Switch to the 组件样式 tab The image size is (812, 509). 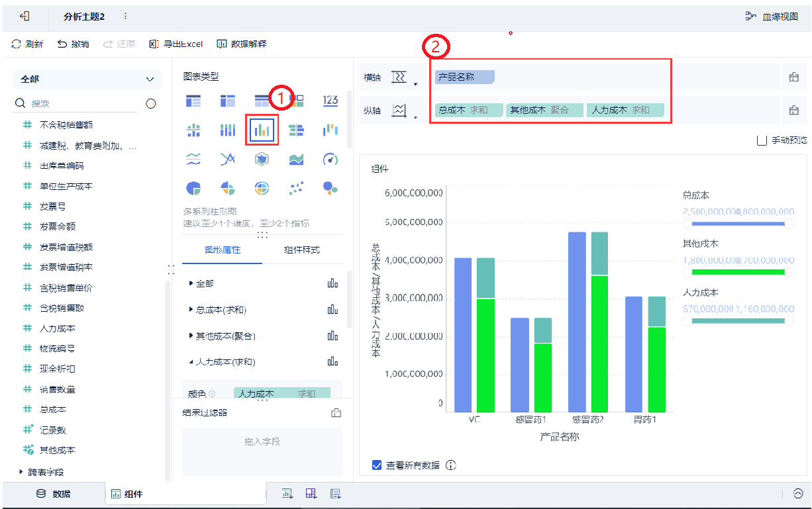301,250
